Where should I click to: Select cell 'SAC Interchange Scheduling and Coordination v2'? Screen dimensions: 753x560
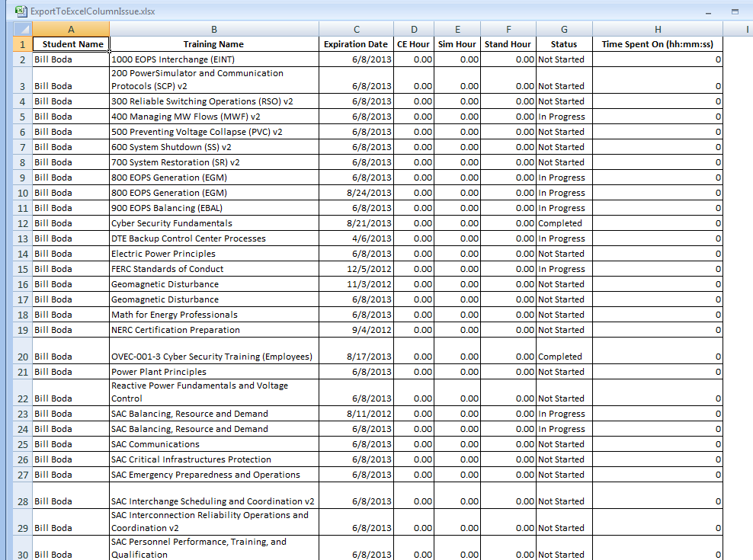(214, 495)
